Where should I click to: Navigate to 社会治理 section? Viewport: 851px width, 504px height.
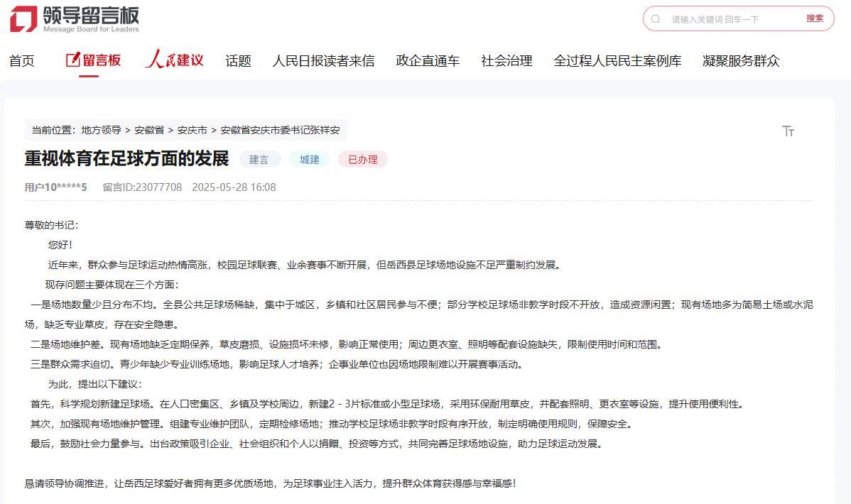click(x=506, y=61)
